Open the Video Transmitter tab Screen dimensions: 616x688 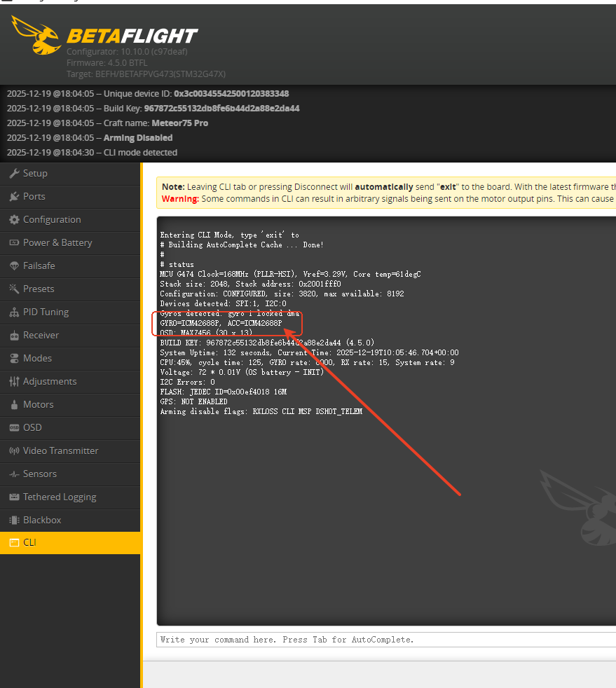pos(70,450)
